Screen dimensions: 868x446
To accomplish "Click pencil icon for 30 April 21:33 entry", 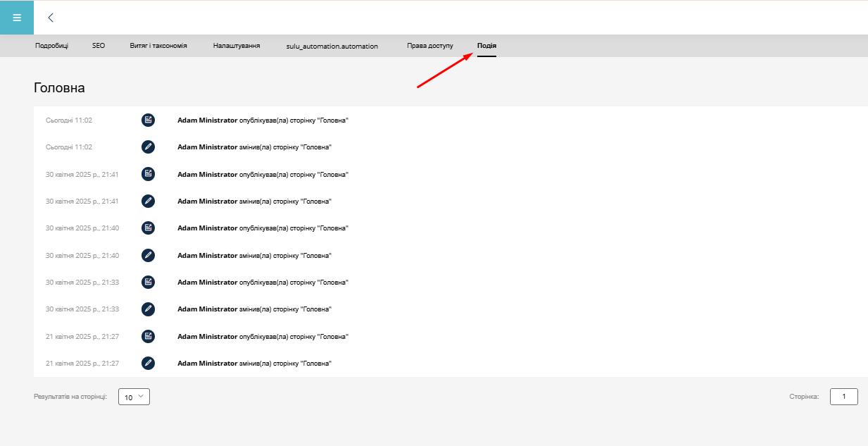I will [148, 309].
